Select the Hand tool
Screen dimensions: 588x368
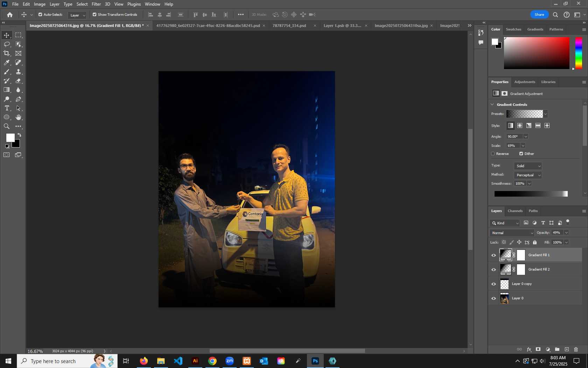click(18, 117)
